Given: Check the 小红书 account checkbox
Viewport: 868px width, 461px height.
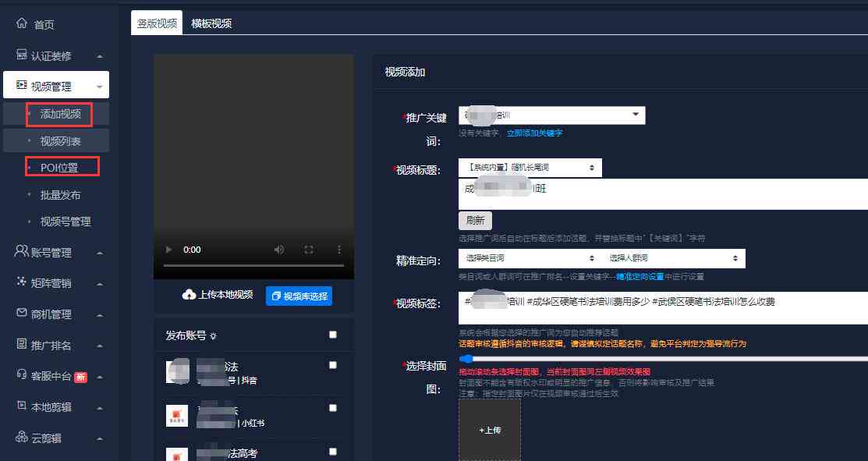Looking at the screenshot, I should click(333, 408).
